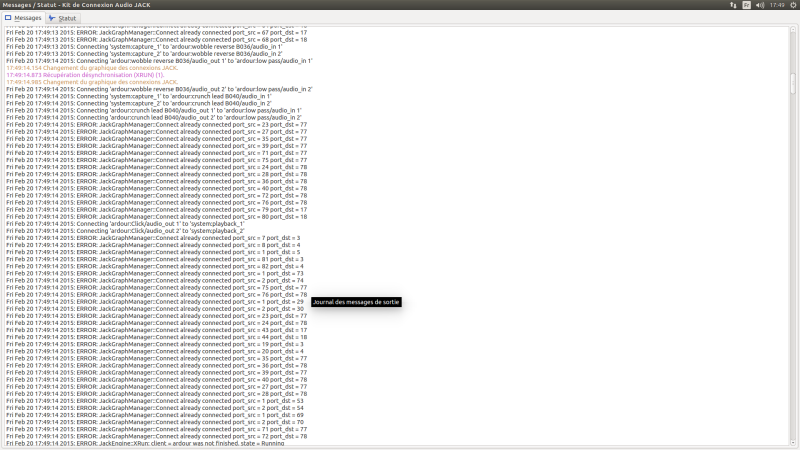Click line connecting ardour:Click/audio_out 1 to system:playback_1
The width and height of the screenshot is (800, 450).
126,224
